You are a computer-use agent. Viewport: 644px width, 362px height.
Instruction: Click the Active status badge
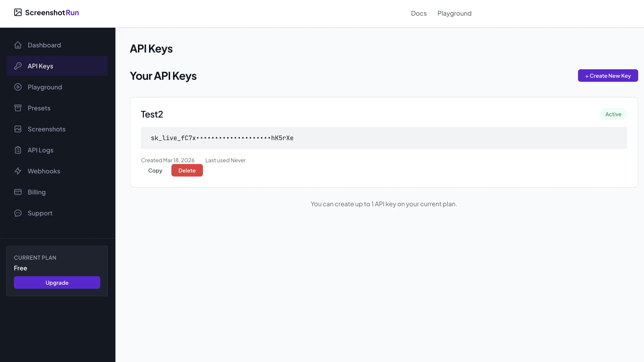(613, 114)
